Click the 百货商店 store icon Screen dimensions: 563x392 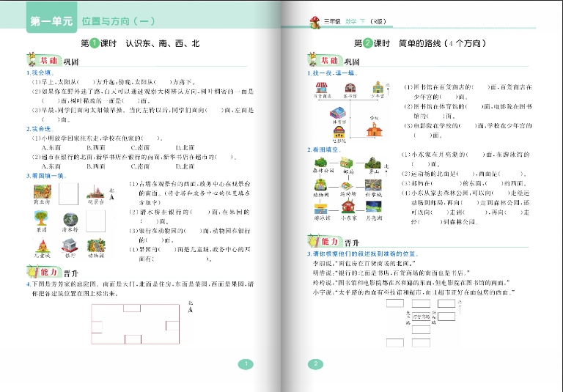pos(323,87)
